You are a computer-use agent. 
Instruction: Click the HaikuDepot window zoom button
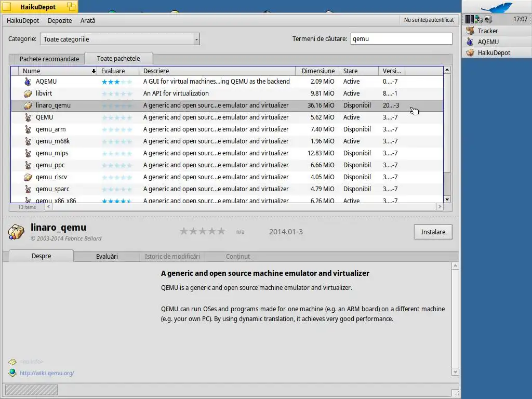click(x=71, y=6)
